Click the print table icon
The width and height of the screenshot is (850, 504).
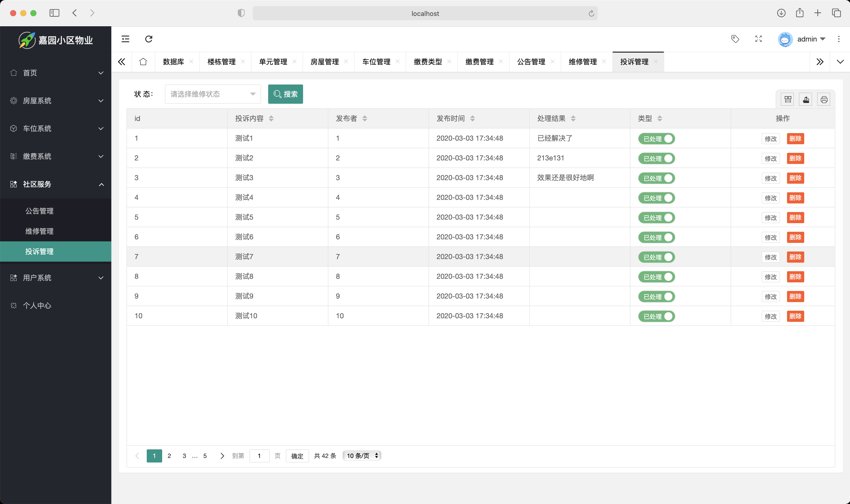(824, 99)
